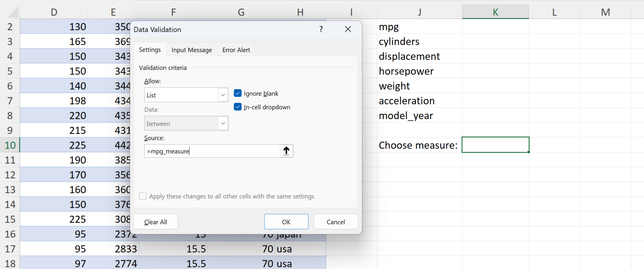Toggle the Ignore blank checkbox
The height and width of the screenshot is (269, 644).
click(238, 93)
